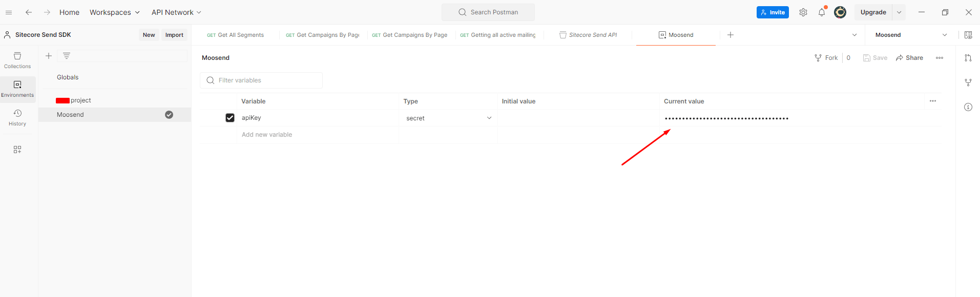The height and width of the screenshot is (297, 980).
Task: Open the pull requests icon in right sidebar
Action: 968,58
